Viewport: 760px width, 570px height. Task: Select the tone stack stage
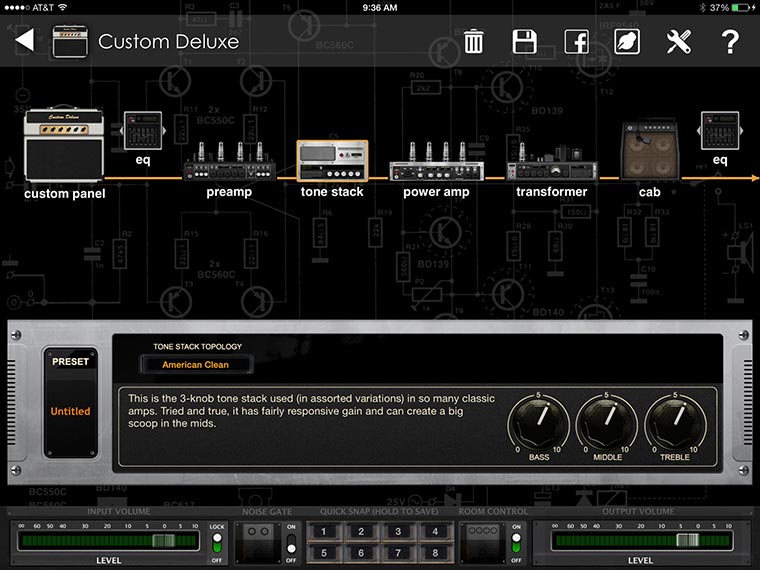pos(332,160)
